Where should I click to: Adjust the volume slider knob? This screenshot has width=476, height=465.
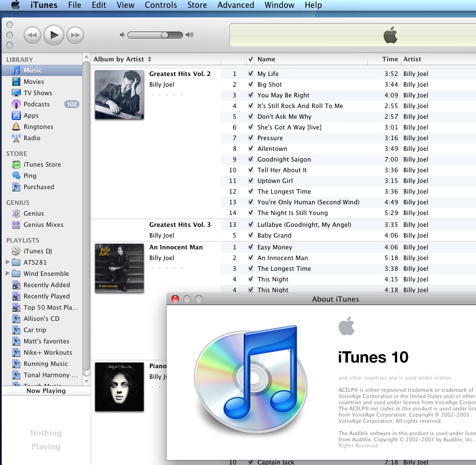164,35
